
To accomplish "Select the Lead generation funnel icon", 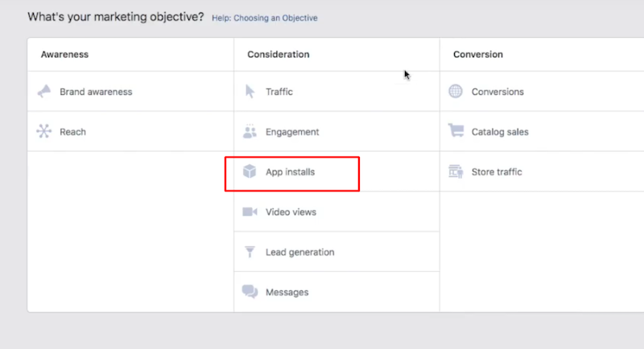I will pyautogui.click(x=250, y=253).
